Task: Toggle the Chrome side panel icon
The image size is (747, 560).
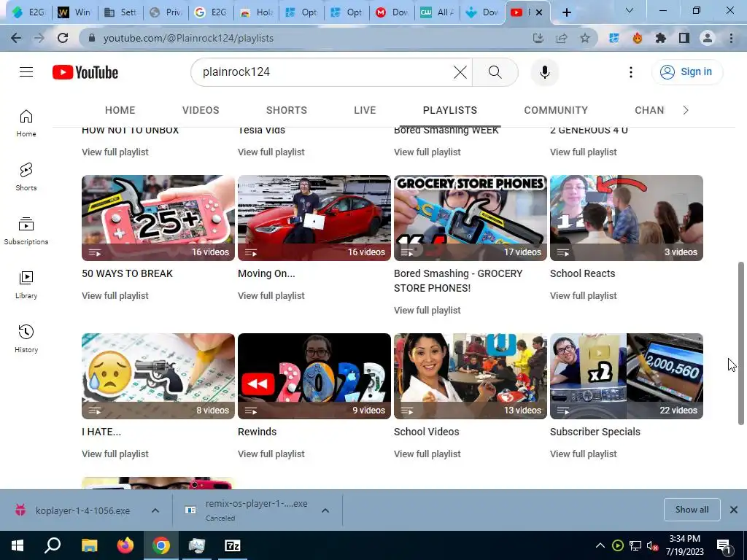Action: 684,38
